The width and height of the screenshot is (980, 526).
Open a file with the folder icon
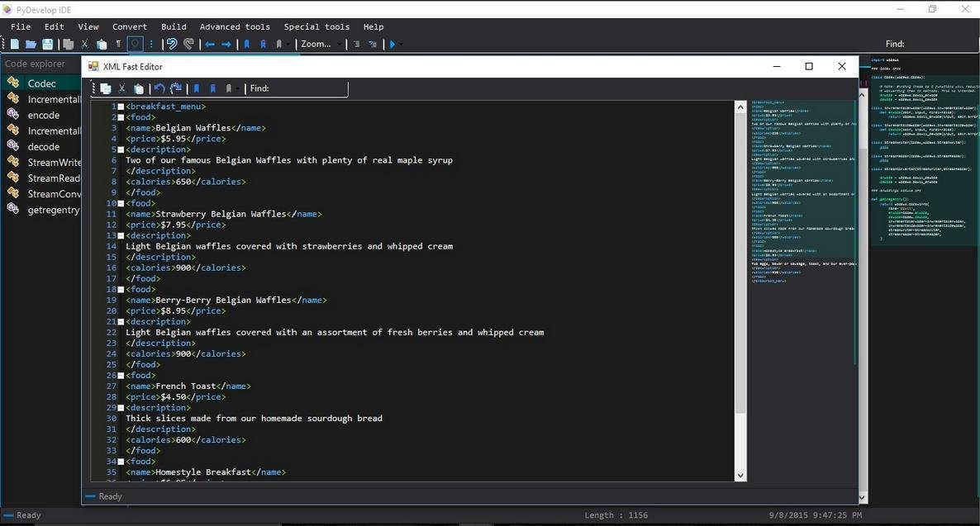click(x=31, y=44)
